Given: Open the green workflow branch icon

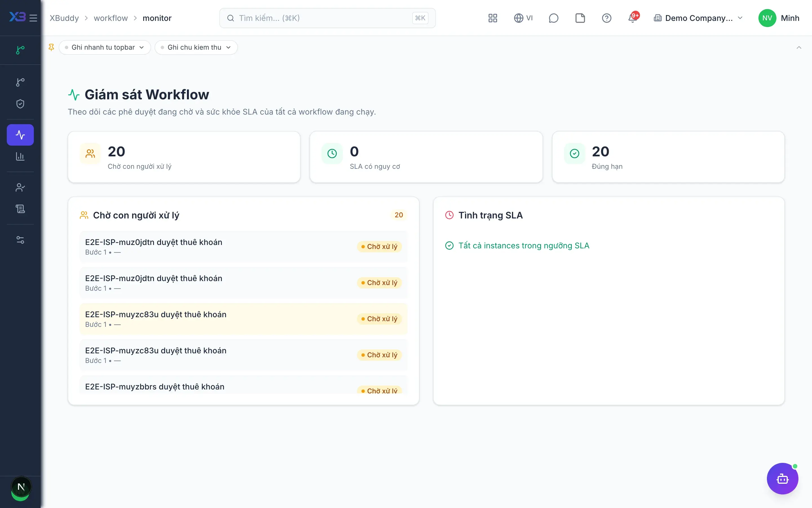Looking at the screenshot, I should (x=21, y=50).
